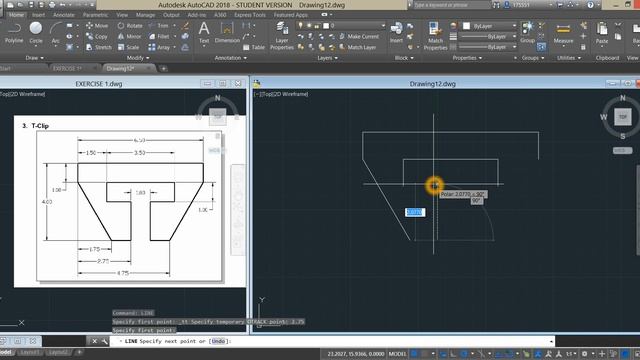Click the command line customize wrench
The width and height of the screenshot is (640, 360).
tap(104, 341)
